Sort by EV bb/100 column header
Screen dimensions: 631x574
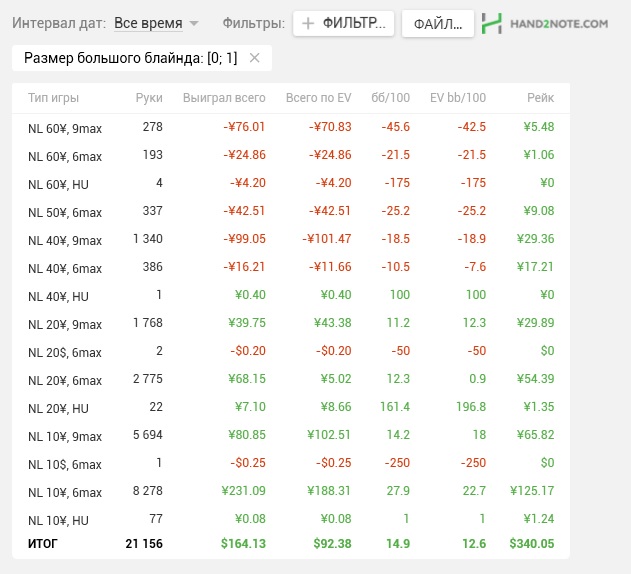457,98
